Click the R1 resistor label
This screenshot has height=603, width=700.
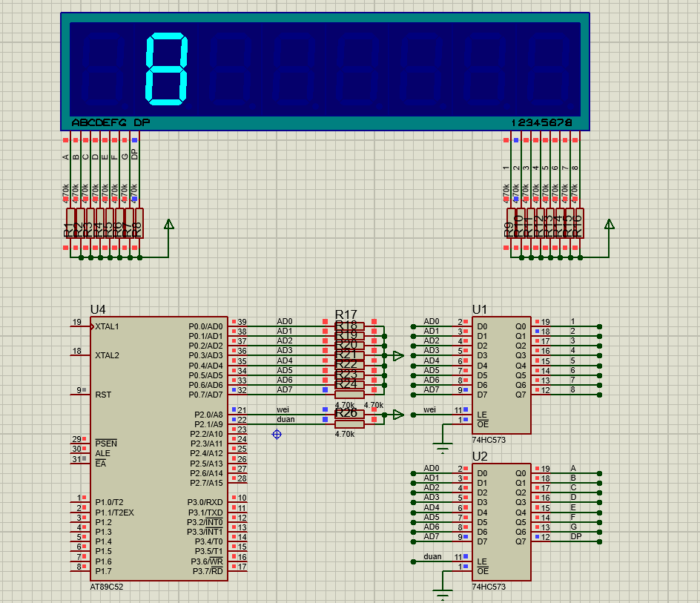[x=68, y=230]
